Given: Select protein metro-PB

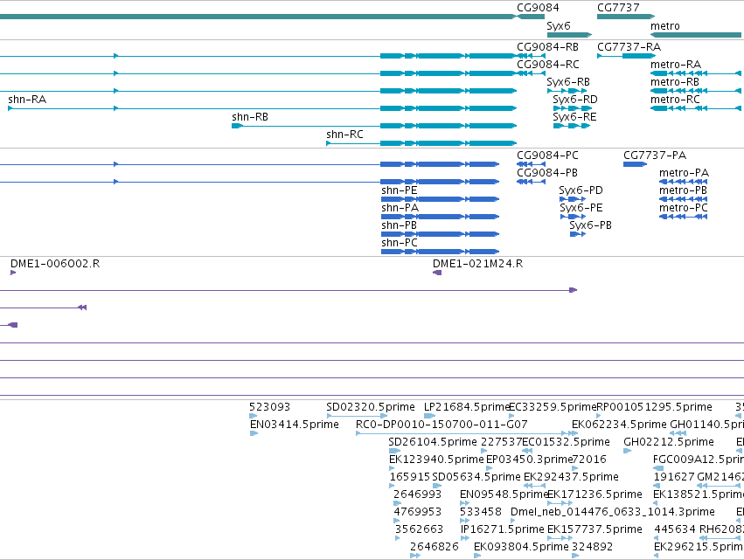Looking at the screenshot, I should coord(684,200).
